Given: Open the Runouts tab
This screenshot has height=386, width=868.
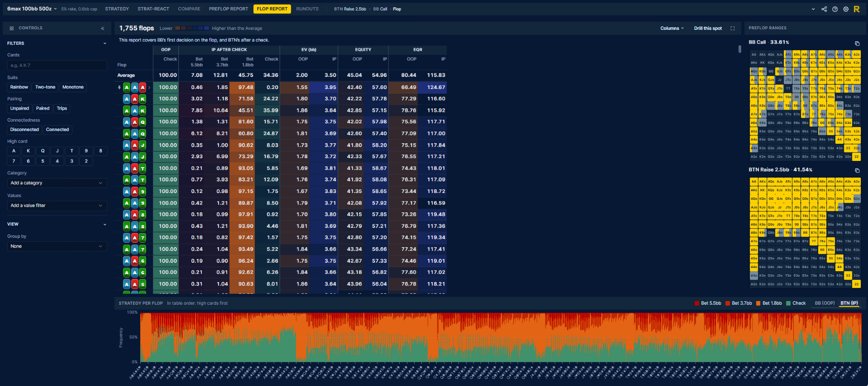Looking at the screenshot, I should coord(307,9).
